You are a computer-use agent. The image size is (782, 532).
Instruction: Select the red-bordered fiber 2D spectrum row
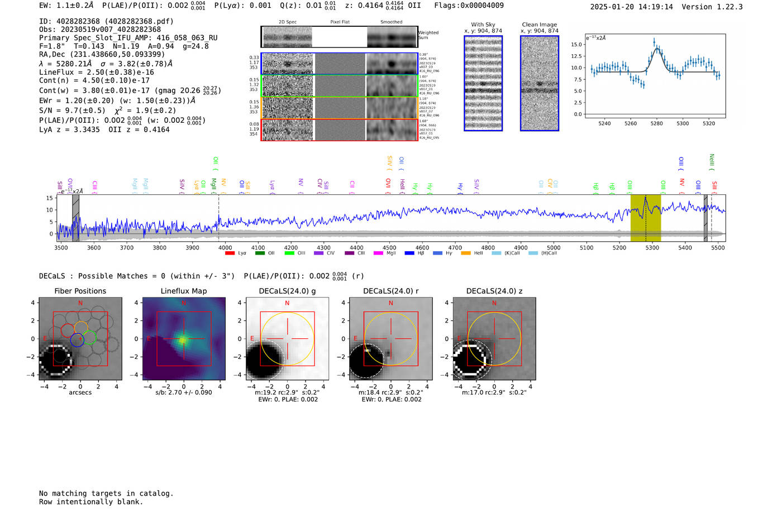tap(340, 130)
